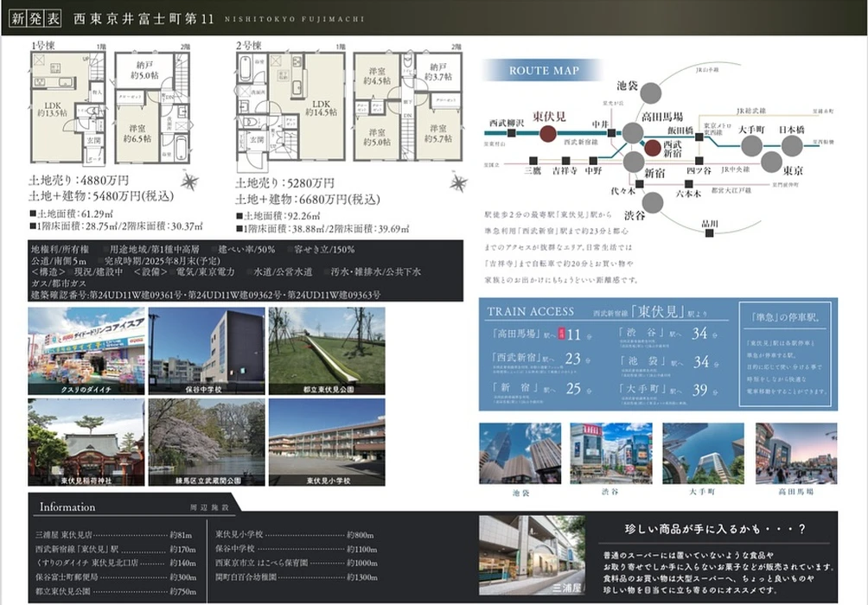
Task: Click the gray 池袋 station circle on the route map
Action: pos(651,93)
